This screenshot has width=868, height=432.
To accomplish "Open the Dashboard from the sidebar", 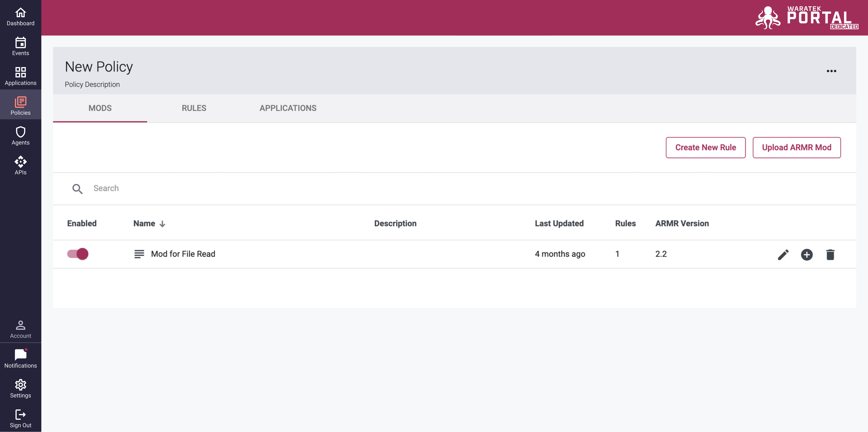I will coord(20,17).
